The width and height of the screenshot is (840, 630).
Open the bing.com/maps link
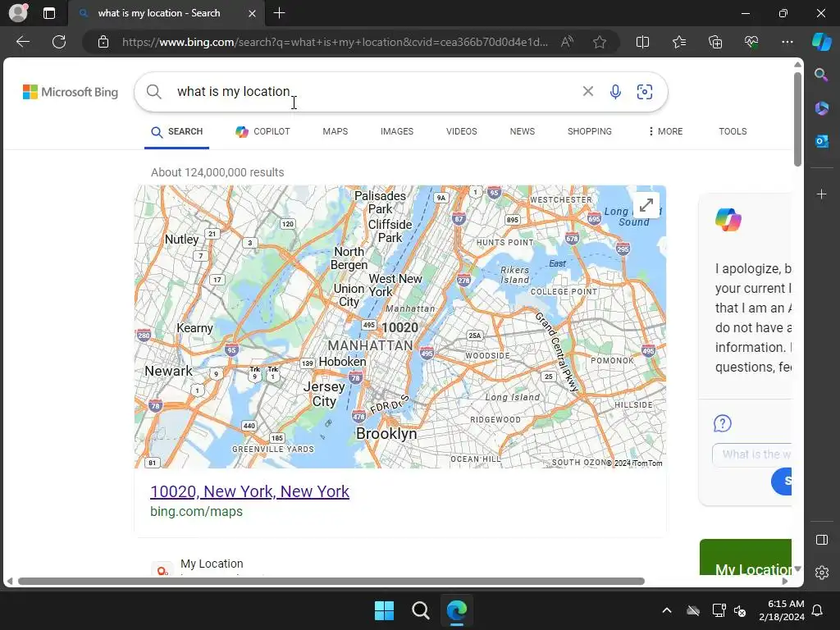pos(196,512)
